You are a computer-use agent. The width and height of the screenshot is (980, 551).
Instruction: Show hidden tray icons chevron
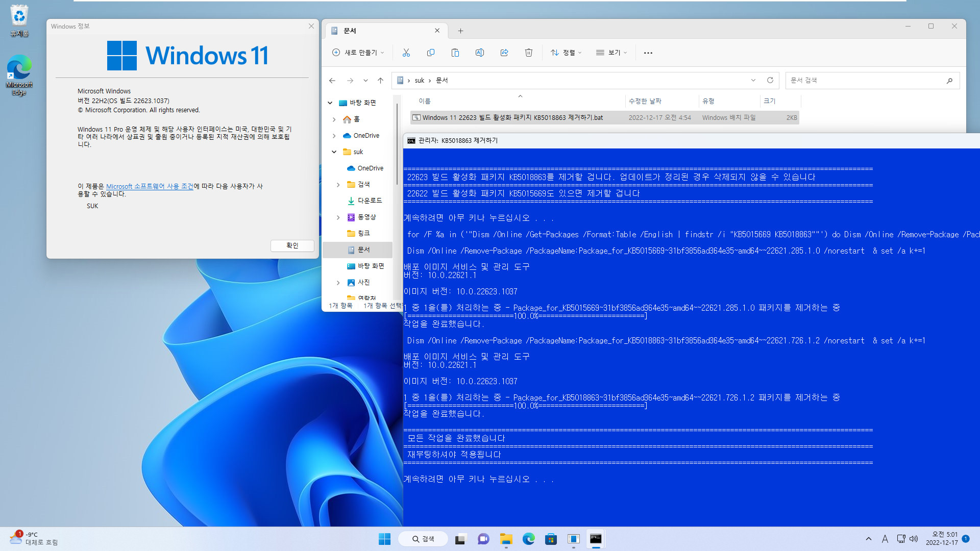[869, 539]
